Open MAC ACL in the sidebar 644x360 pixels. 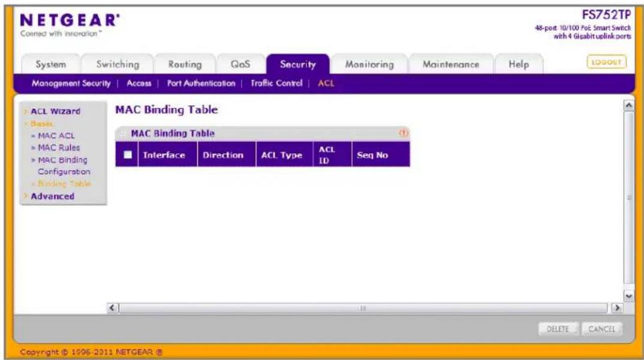tap(56, 135)
